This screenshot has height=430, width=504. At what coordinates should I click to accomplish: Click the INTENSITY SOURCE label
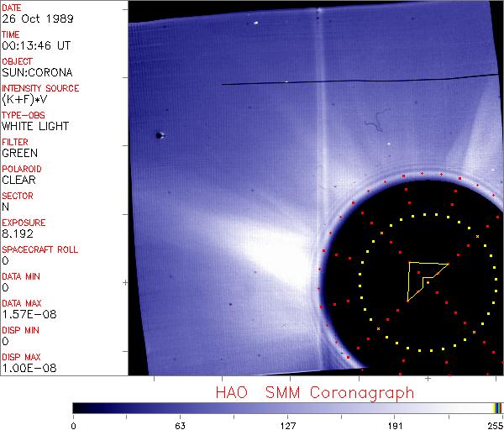pyautogui.click(x=40, y=88)
